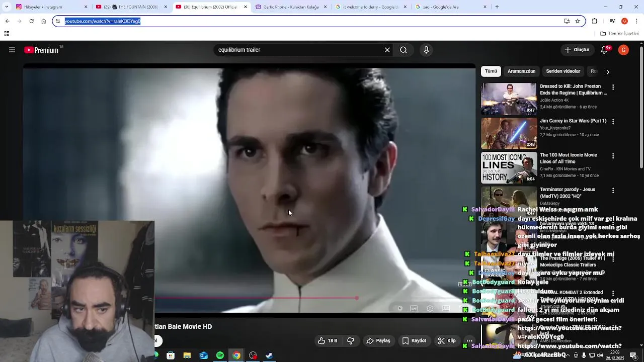644x362 pixels.
Task: Open 'Terminator parody - Jesus' video title
Action: [568, 193]
